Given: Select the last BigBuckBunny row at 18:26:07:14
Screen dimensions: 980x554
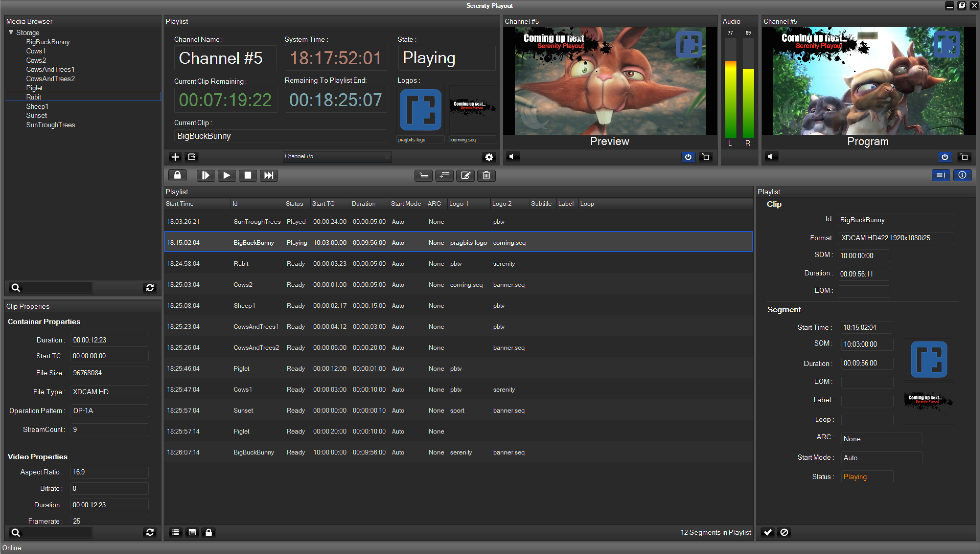Looking at the screenshot, I should tap(458, 452).
